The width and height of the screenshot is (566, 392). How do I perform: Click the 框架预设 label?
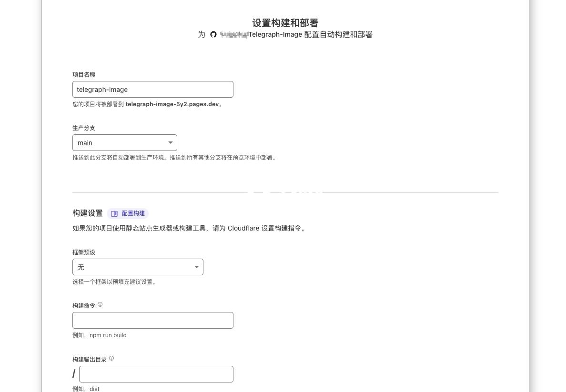point(84,252)
